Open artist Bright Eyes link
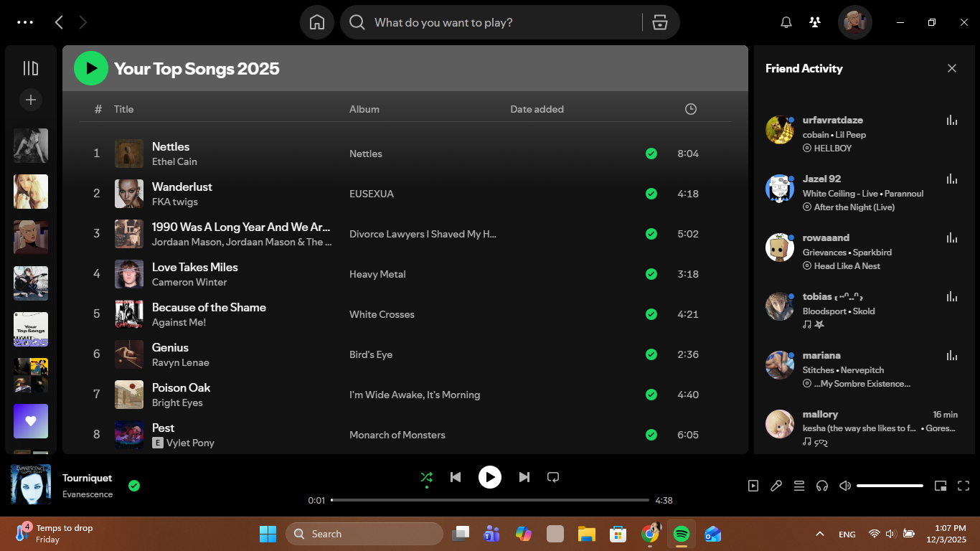 [x=177, y=402]
